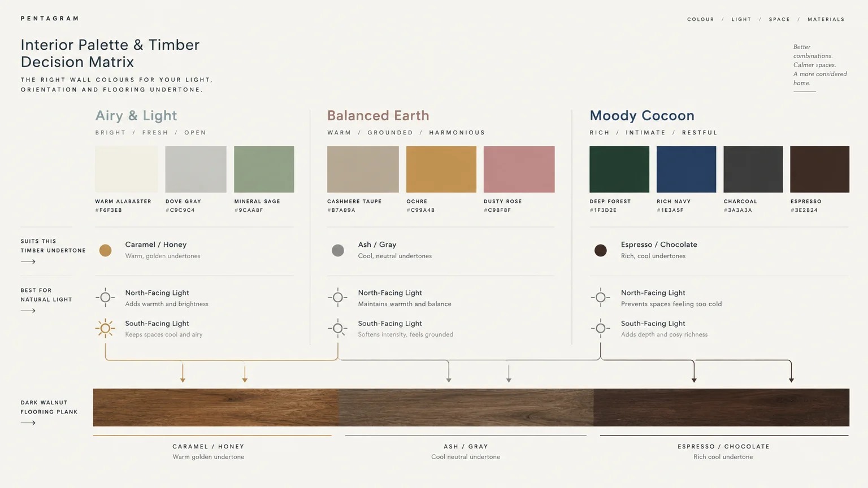Open the COLOUR navigation item
The image size is (868, 488).
(x=701, y=19)
